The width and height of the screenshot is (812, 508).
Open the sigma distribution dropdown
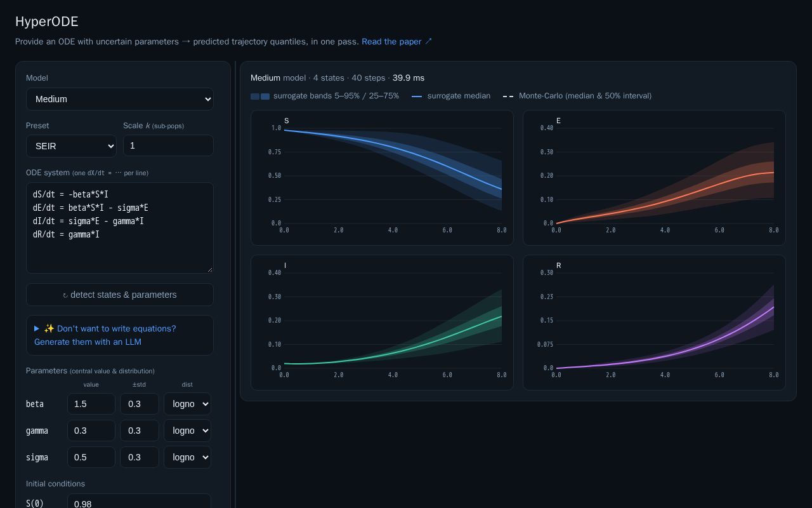187,457
